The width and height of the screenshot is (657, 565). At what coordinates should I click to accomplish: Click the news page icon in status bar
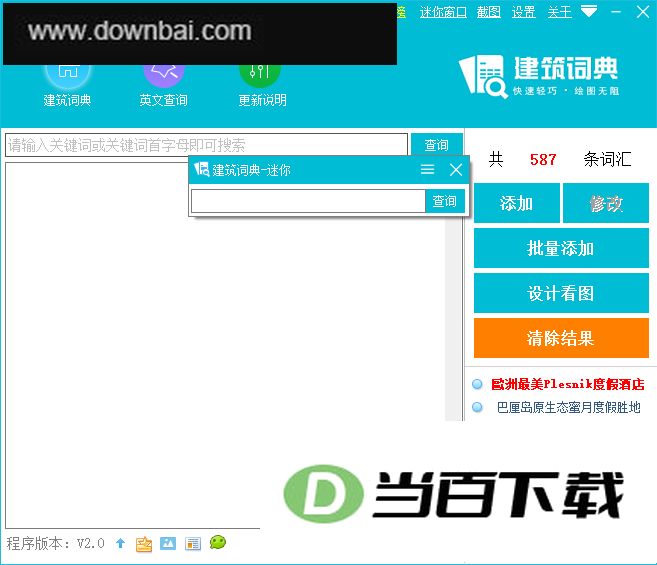(193, 544)
